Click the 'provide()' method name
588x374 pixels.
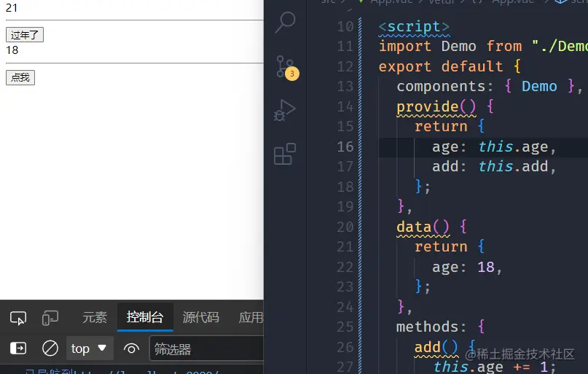[x=436, y=107]
